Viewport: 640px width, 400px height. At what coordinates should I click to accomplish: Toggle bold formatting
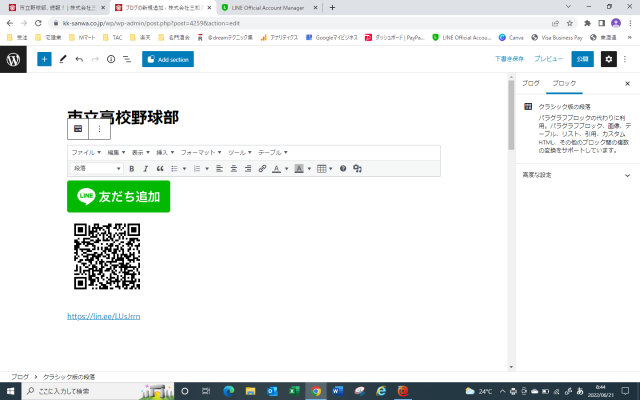click(131, 169)
